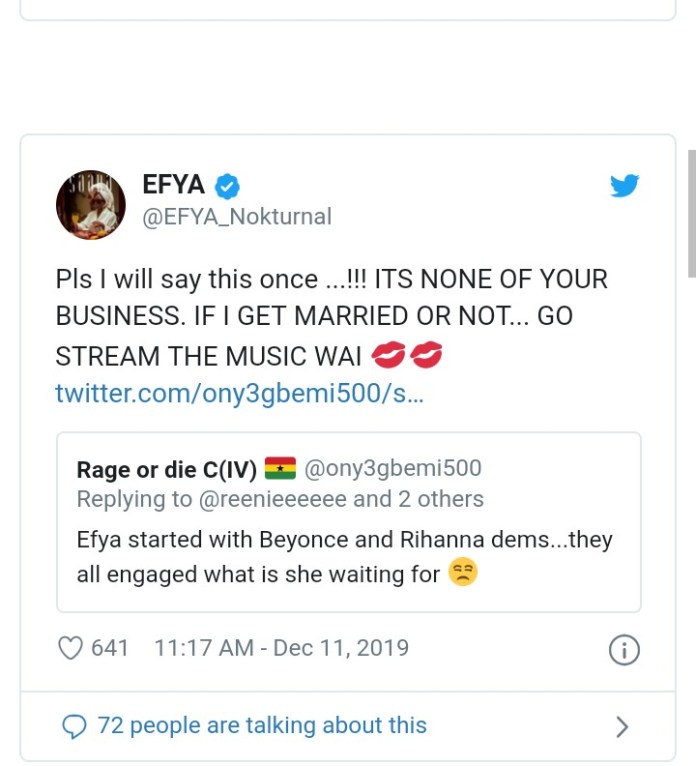Click the Twitter bird logo

pos(624,186)
